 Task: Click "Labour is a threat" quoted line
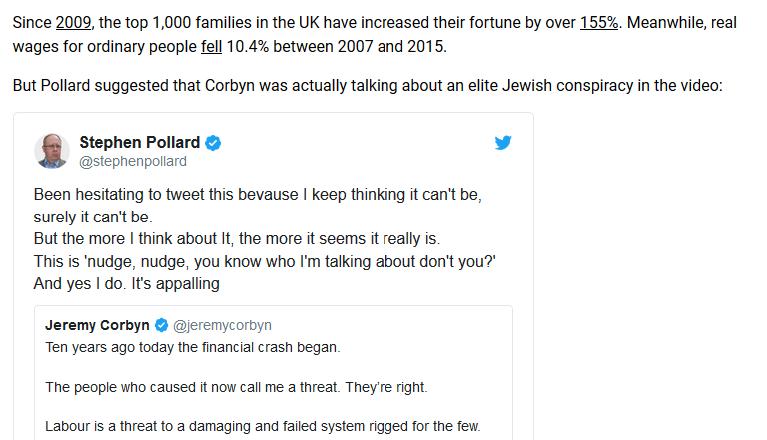point(262,426)
